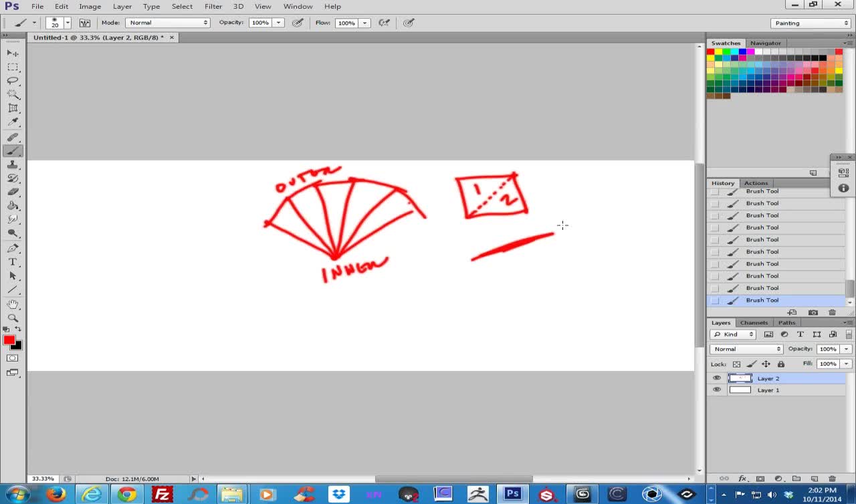Image resolution: width=856 pixels, height=504 pixels.
Task: Select the Clone Stamp tool
Action: click(x=13, y=164)
